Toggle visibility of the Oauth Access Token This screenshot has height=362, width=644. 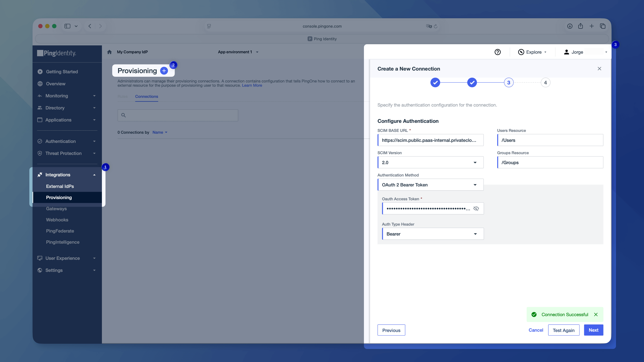[476, 208]
